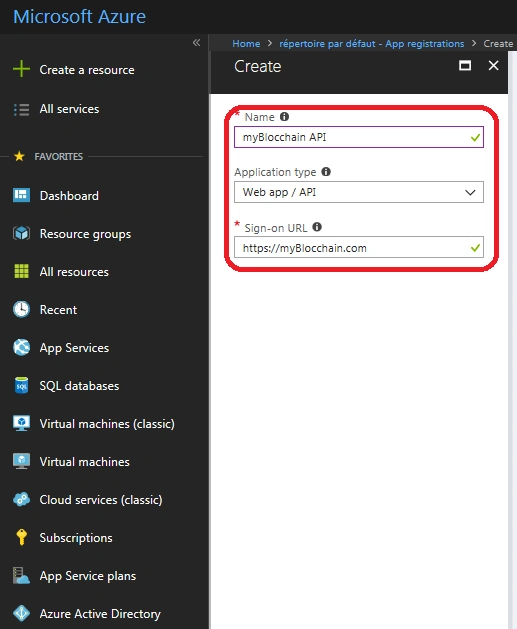Image resolution: width=517 pixels, height=629 pixels.
Task: Click the green plus Create a resource icon
Action: pos(21,69)
